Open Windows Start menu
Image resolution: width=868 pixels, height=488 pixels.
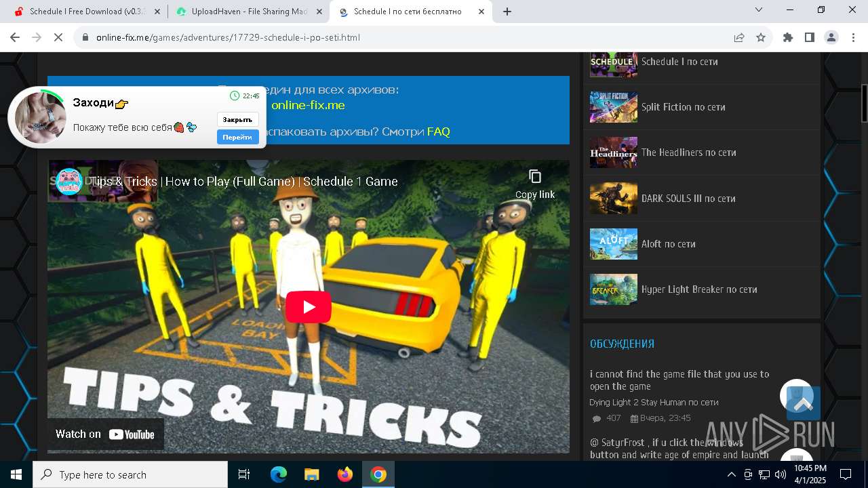click(16, 474)
